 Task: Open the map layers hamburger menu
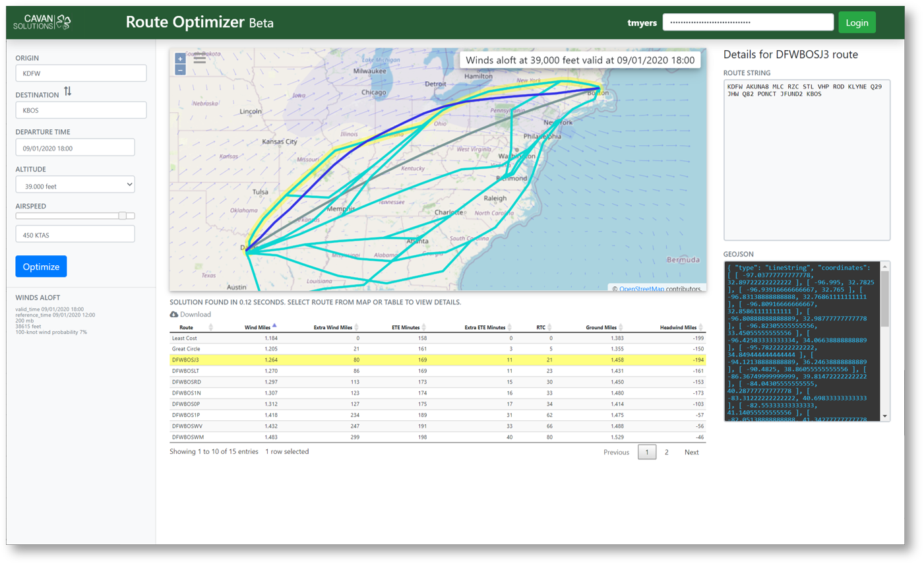pos(199,59)
